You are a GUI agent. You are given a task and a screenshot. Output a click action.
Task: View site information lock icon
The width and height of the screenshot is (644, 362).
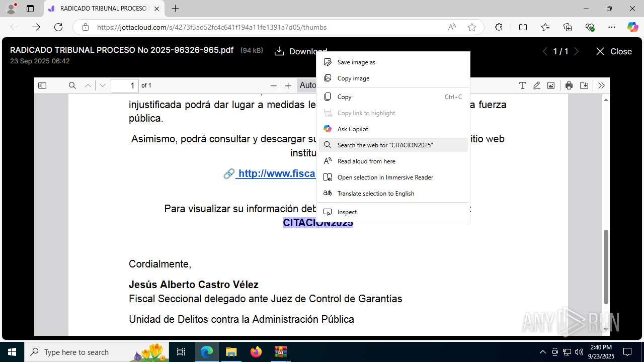(86, 27)
